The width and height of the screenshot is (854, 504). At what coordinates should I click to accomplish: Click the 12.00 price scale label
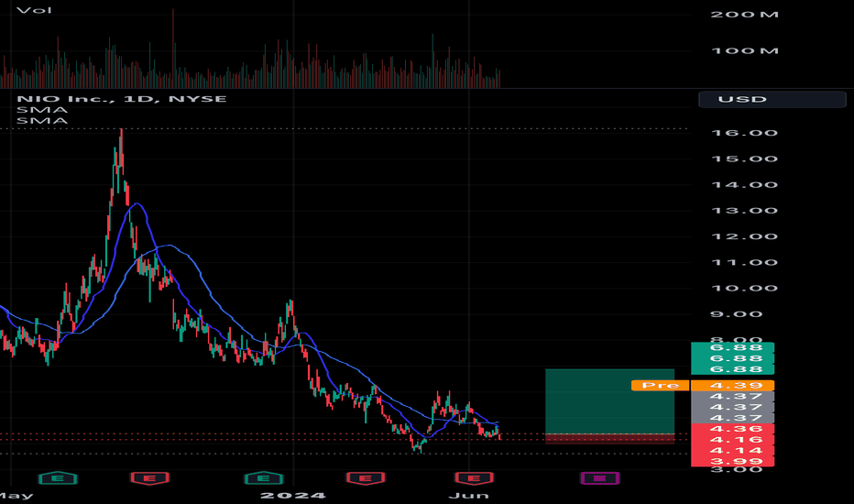pyautogui.click(x=745, y=236)
